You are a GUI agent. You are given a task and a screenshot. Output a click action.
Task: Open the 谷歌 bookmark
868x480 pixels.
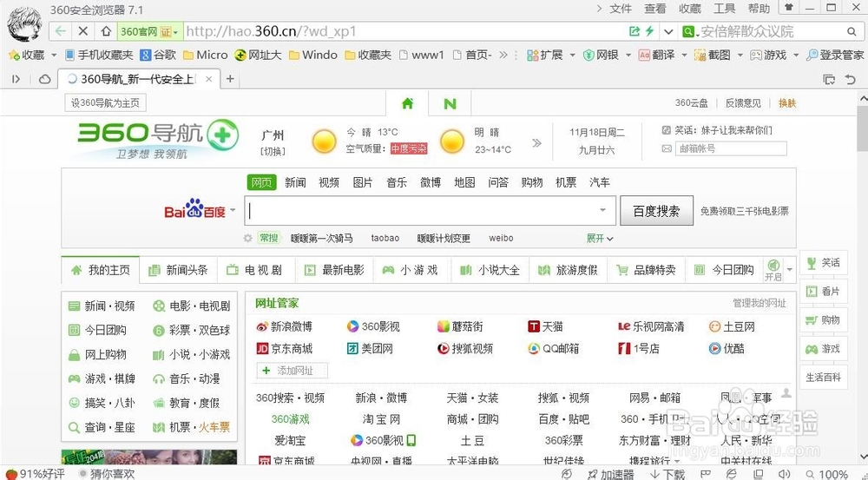click(x=158, y=55)
